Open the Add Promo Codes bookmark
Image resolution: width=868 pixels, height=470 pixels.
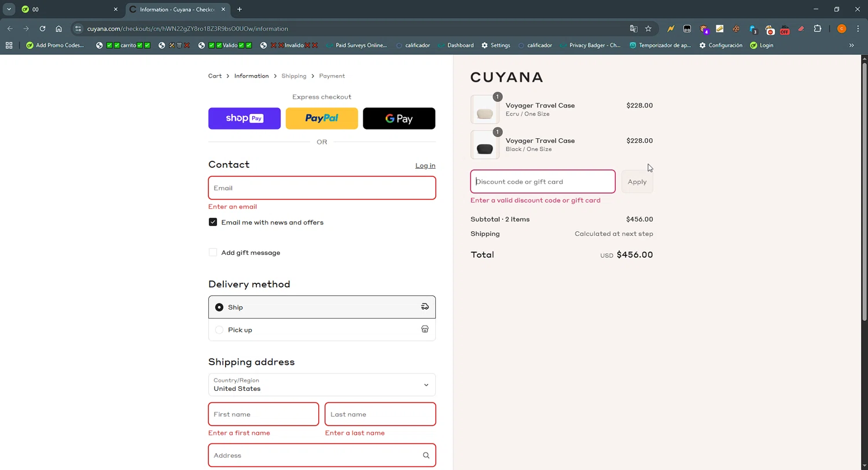[55, 45]
